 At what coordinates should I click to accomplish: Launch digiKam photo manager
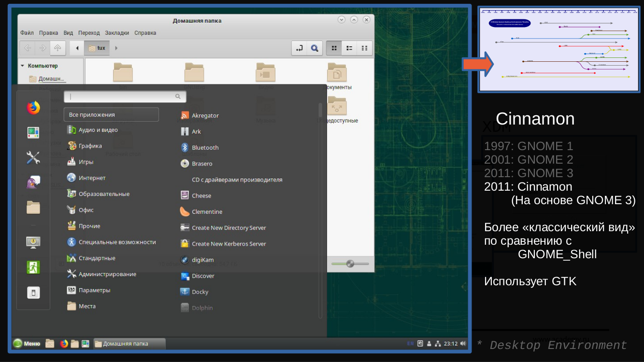tap(197, 260)
